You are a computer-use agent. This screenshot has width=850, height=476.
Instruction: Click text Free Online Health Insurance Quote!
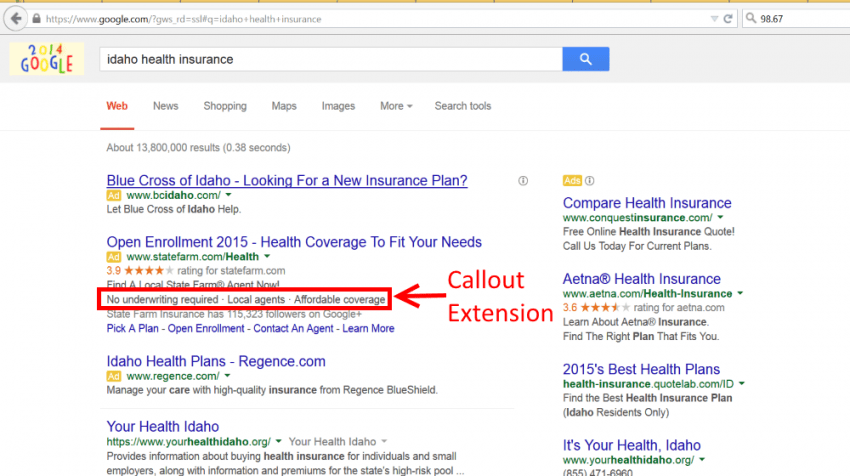coord(648,231)
